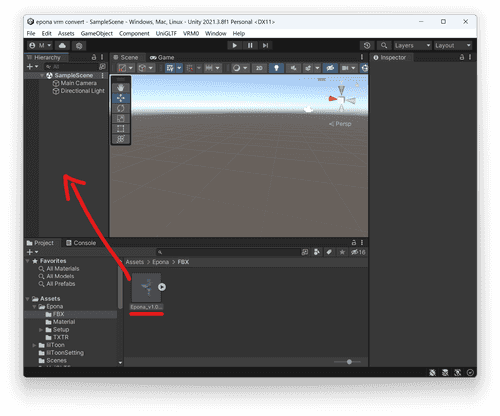Expand the lilToon folder in Assets

[34, 345]
